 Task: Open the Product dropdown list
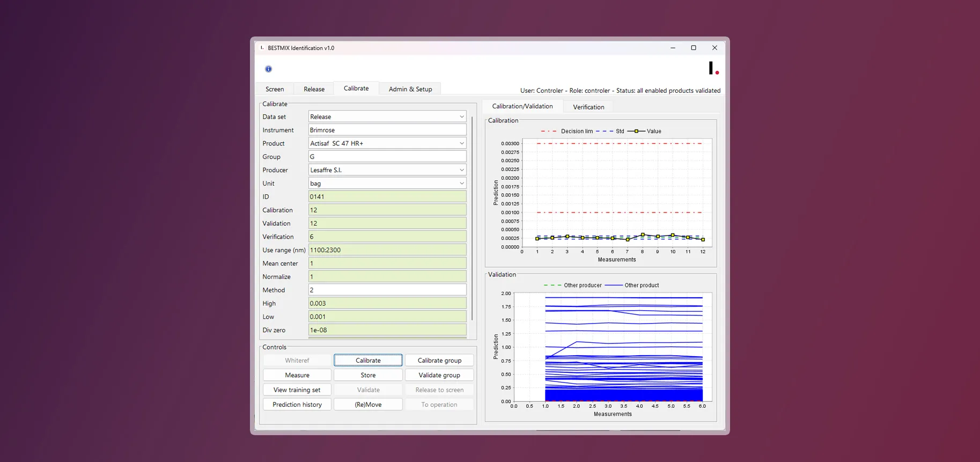click(x=387, y=143)
